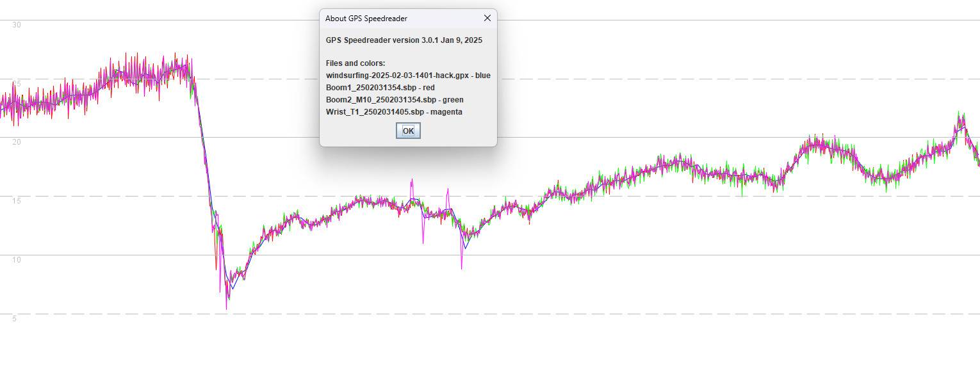Image resolution: width=980 pixels, height=370 pixels.
Task: Click the "Files and colors:" label
Action: (355, 63)
